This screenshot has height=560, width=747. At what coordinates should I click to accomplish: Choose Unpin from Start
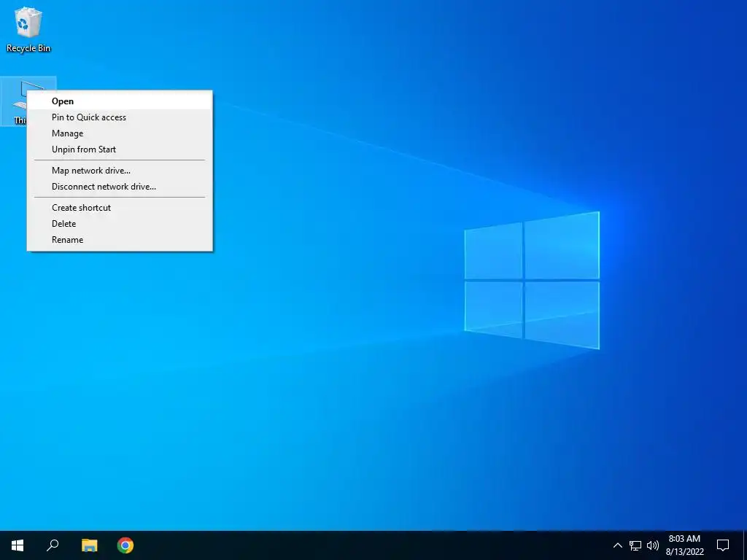(x=120, y=149)
